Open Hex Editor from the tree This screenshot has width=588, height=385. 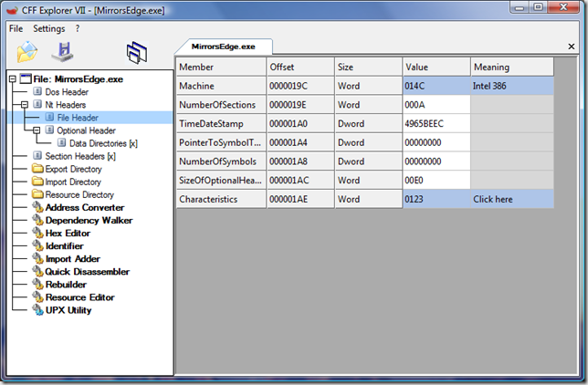[x=68, y=234]
